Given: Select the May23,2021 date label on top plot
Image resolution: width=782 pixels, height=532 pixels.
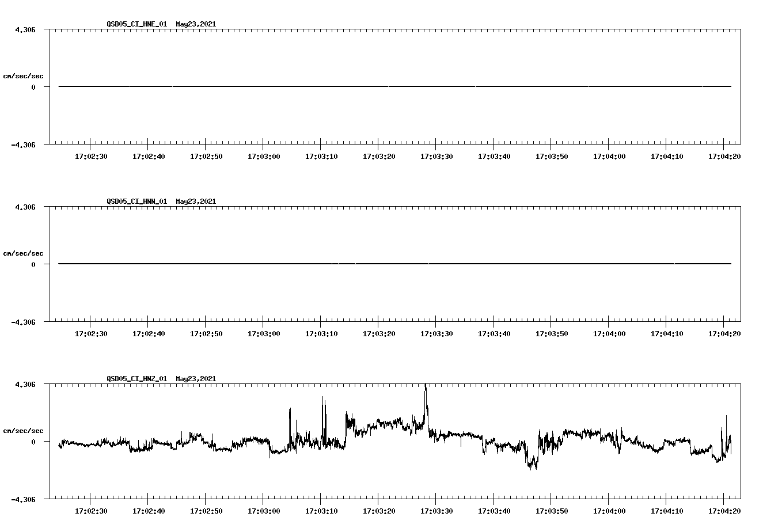Looking at the screenshot, I should (x=195, y=24).
